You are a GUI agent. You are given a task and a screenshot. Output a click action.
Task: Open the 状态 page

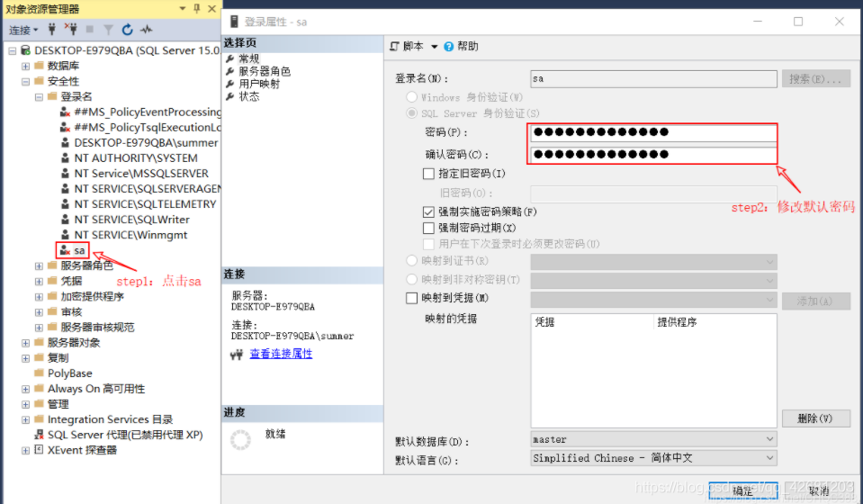click(x=248, y=96)
